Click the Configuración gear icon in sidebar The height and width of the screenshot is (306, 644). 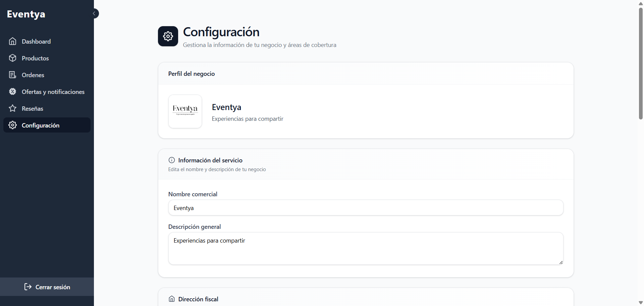[x=13, y=125]
